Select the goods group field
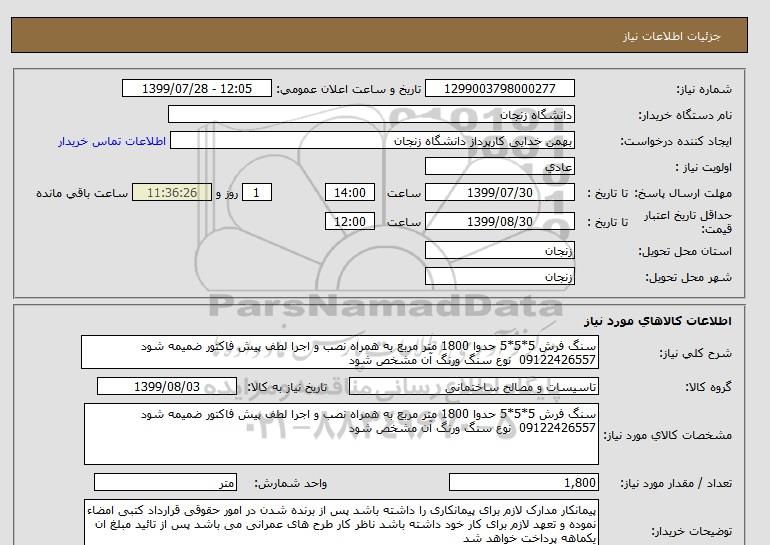Viewport: 770px width, 545px height. pos(473,386)
